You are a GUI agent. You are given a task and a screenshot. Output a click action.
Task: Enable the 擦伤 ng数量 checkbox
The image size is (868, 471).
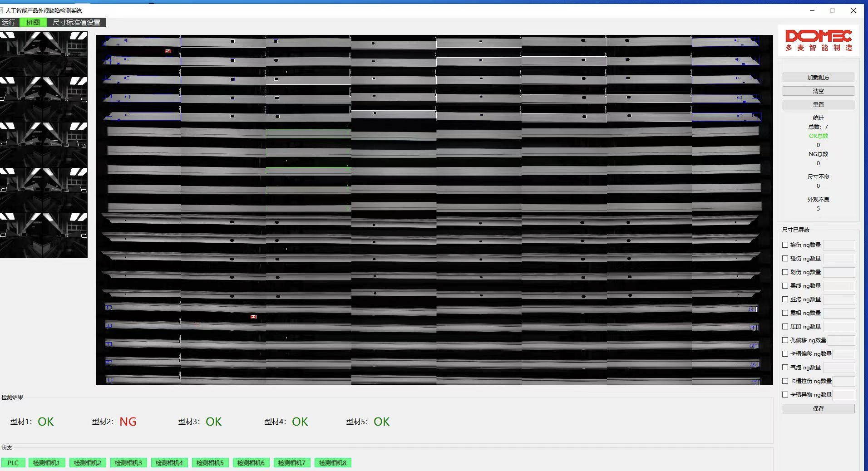point(785,245)
